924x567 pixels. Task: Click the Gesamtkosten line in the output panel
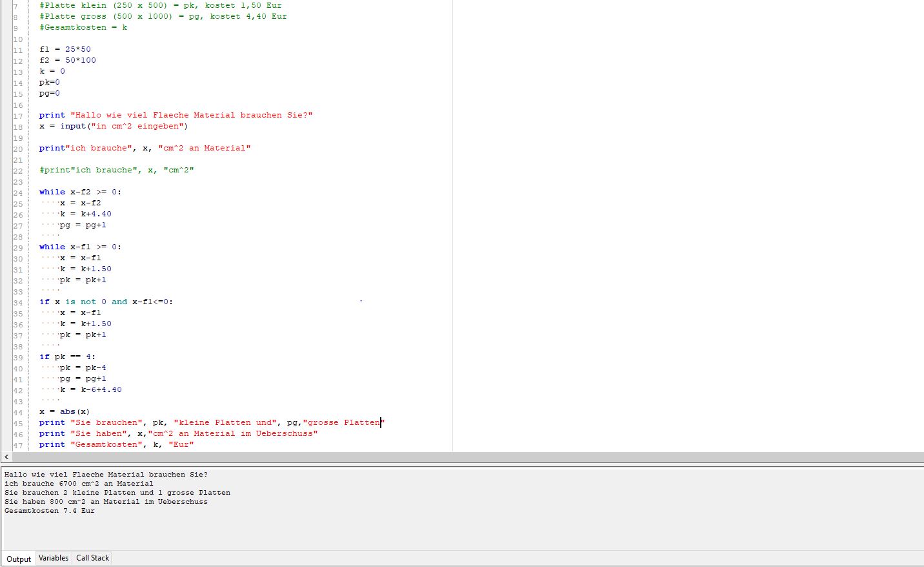pos(48,510)
